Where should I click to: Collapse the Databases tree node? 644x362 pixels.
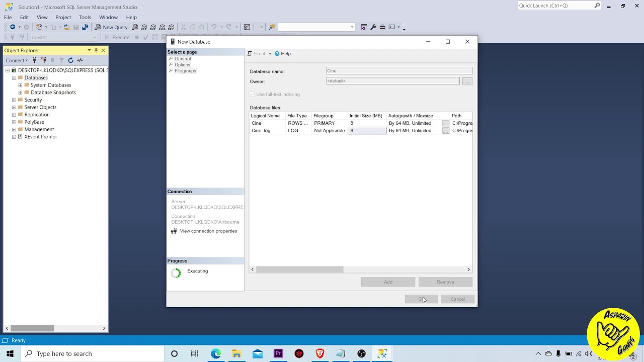[x=14, y=78]
